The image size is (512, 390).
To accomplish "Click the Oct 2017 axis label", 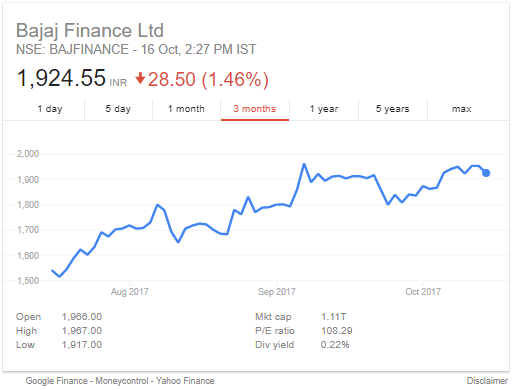I will point(423,292).
